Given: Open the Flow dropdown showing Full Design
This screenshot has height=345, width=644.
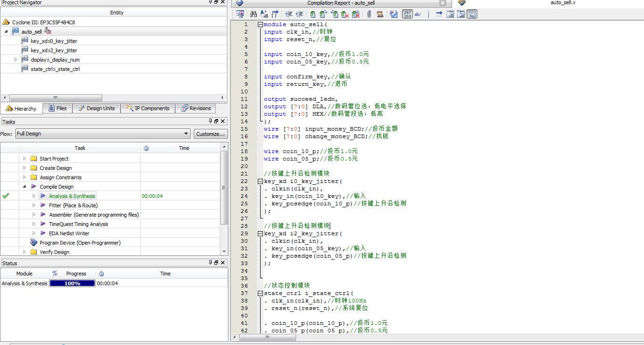Looking at the screenshot, I should coord(103,134).
